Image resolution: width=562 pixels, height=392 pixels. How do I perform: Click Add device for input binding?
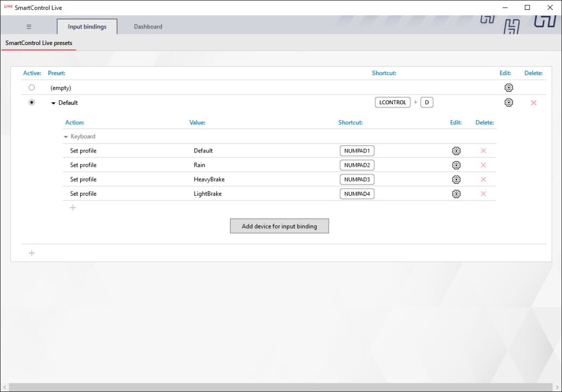click(279, 226)
